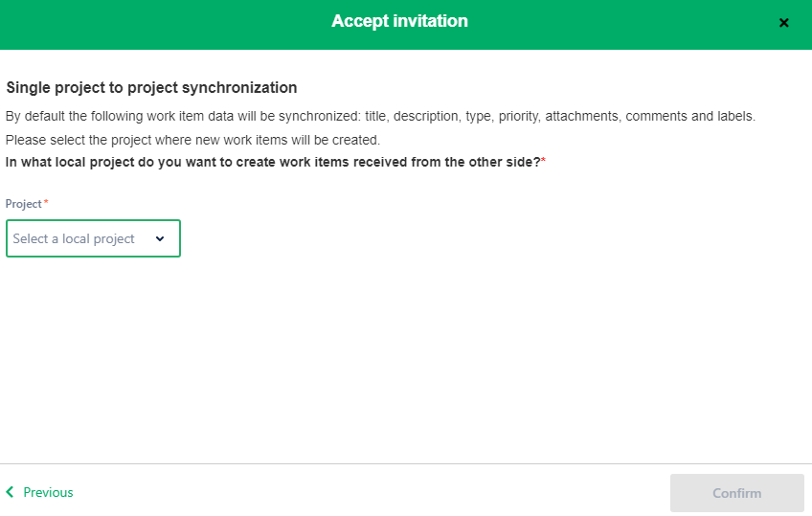Click the Single project to project synchronization heading
Viewport: 812px width, 516px height.
click(151, 88)
